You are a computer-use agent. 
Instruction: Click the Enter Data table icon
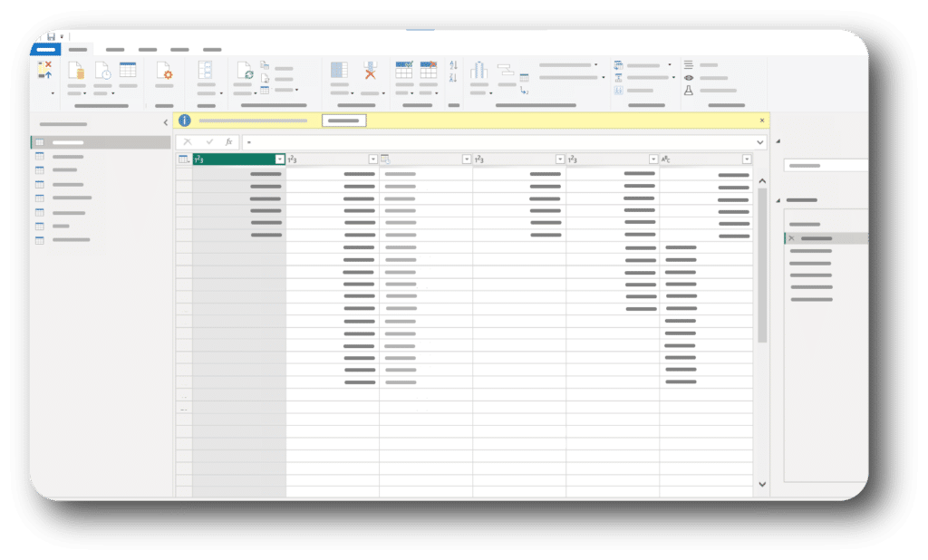pyautogui.click(x=127, y=67)
